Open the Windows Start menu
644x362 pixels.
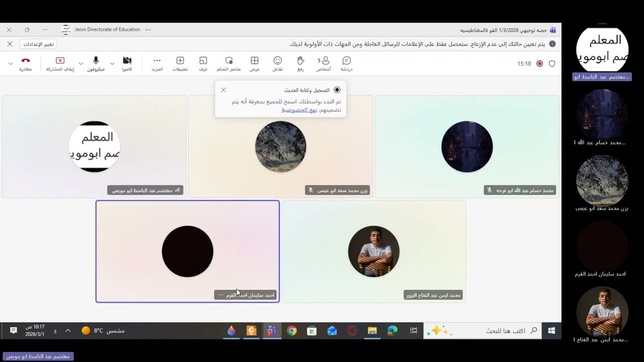tap(551, 330)
